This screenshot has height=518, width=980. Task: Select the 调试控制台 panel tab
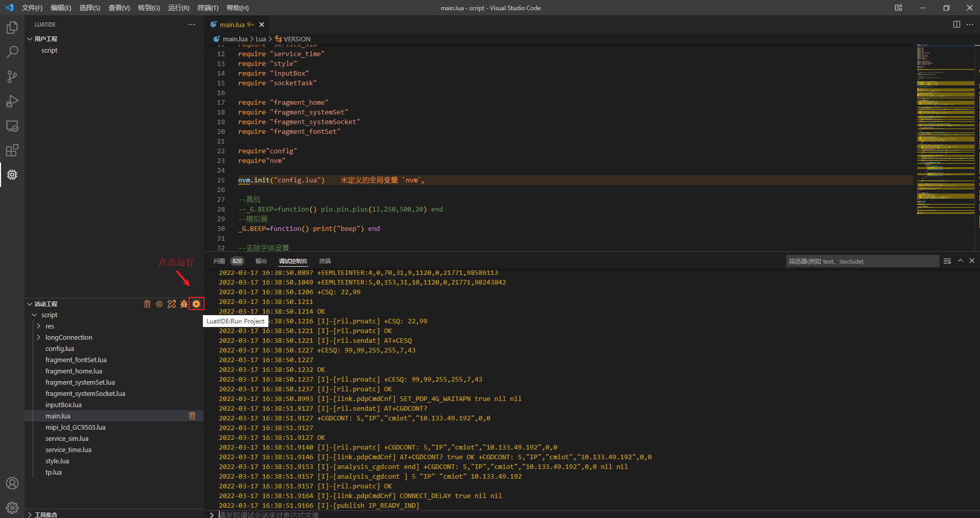[x=293, y=261]
